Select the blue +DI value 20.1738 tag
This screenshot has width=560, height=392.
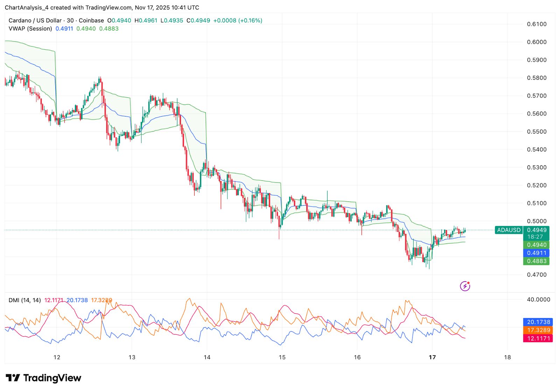(x=537, y=322)
